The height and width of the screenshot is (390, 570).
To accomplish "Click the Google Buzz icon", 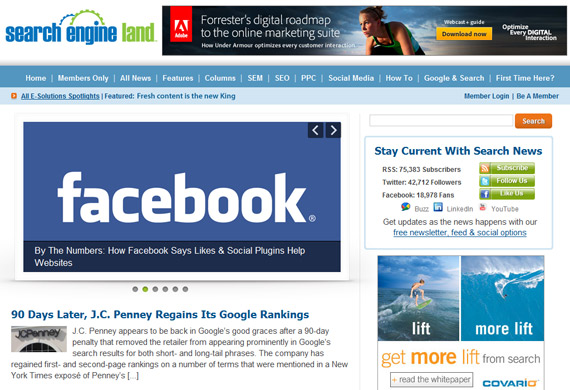I will click(406, 207).
